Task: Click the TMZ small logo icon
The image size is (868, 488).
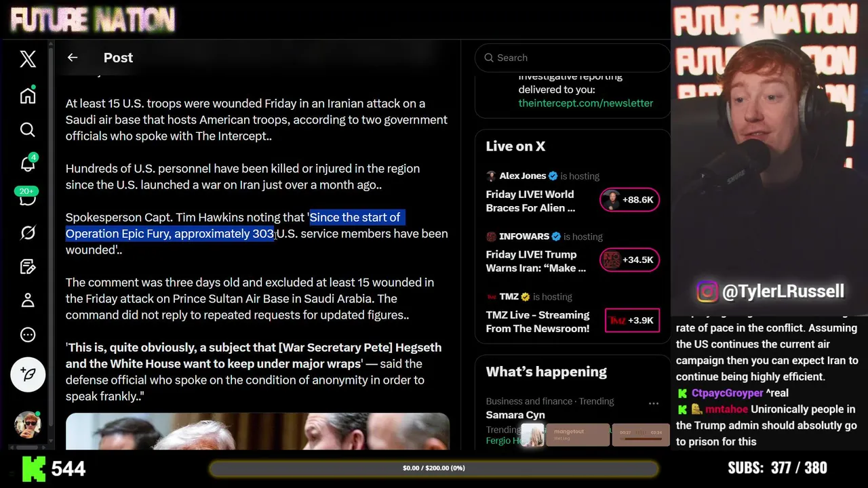Action: click(492, 297)
